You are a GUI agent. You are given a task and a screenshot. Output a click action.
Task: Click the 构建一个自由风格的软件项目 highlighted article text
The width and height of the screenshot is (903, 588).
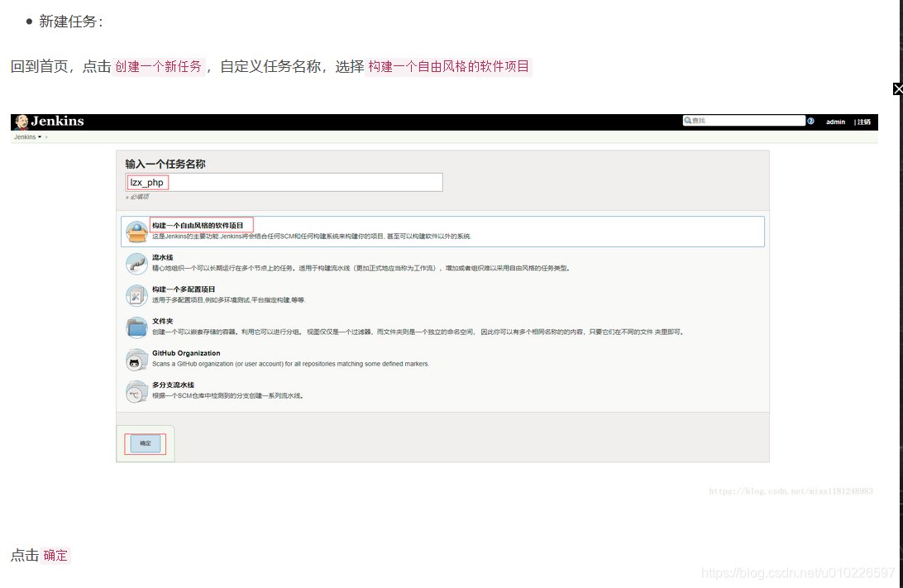[x=449, y=67]
